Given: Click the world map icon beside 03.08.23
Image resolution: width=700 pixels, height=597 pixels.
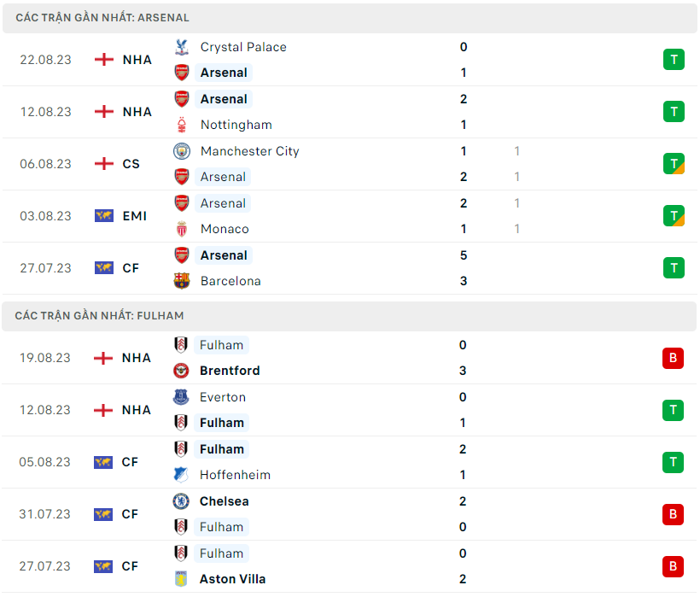Looking at the screenshot, I should click(x=104, y=216).
